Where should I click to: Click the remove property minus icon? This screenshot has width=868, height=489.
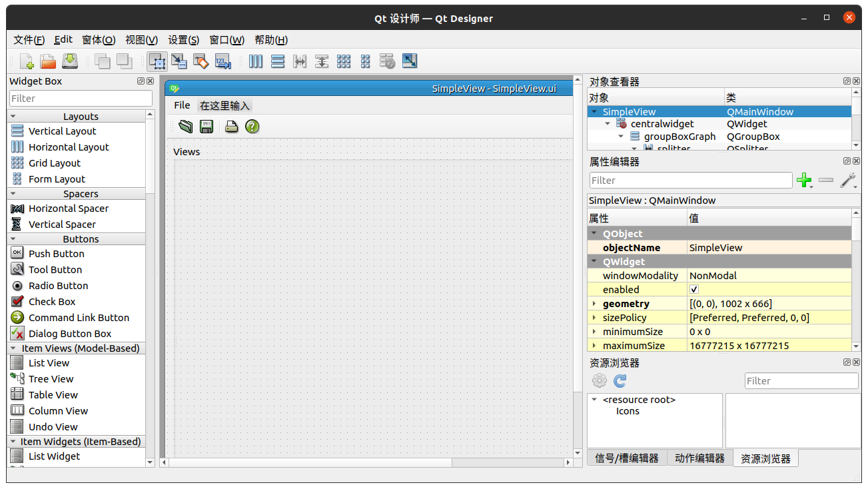(x=826, y=180)
